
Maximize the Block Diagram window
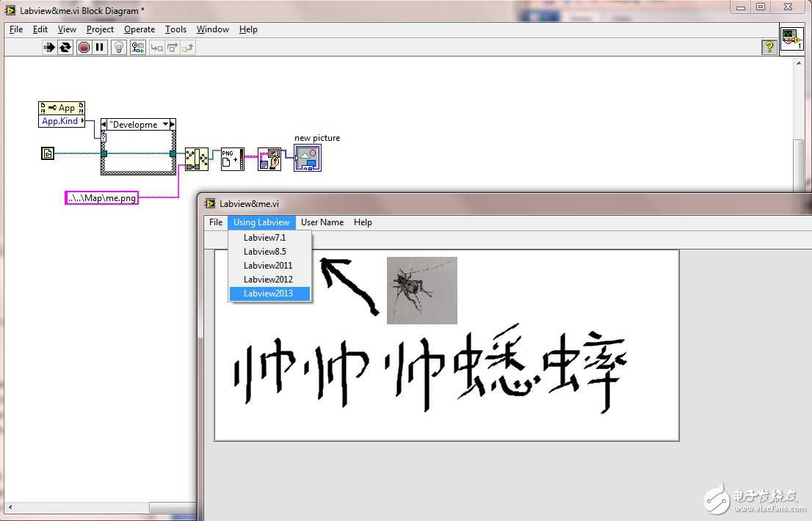click(x=760, y=7)
